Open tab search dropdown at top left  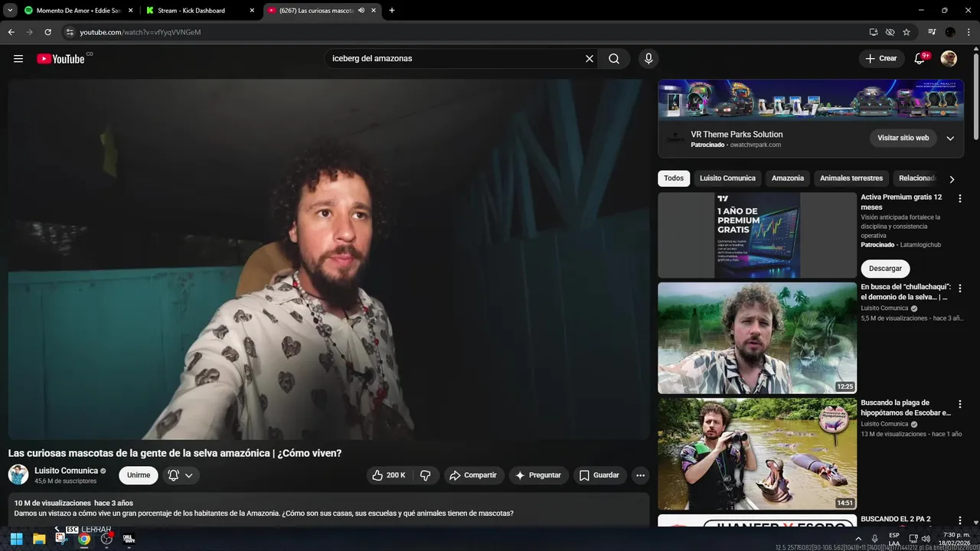pos(11,11)
